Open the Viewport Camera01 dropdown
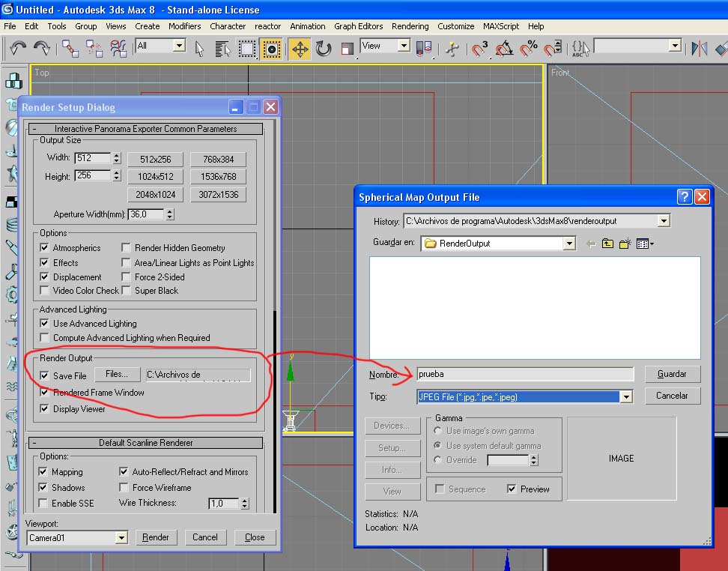728x571 pixels. tap(121, 537)
